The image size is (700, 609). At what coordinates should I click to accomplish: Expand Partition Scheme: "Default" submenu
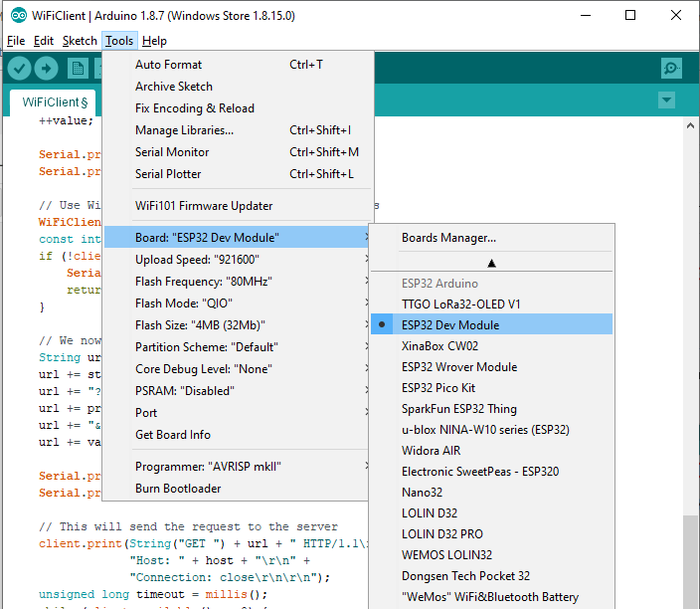pos(238,346)
